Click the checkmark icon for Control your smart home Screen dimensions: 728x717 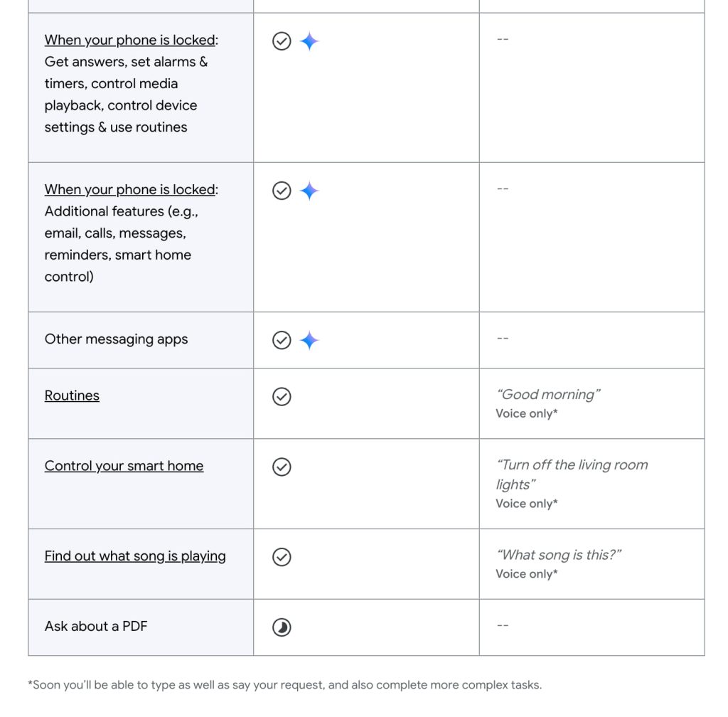click(282, 467)
